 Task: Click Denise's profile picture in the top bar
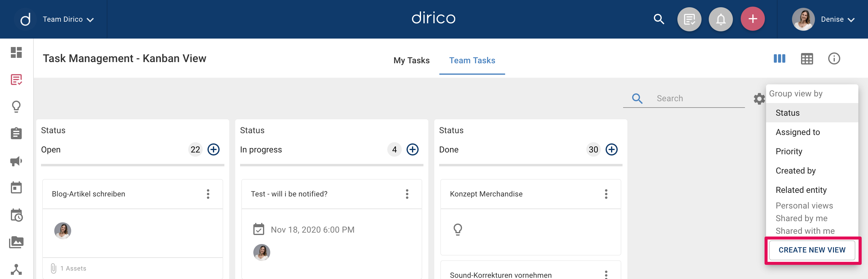[x=803, y=19]
